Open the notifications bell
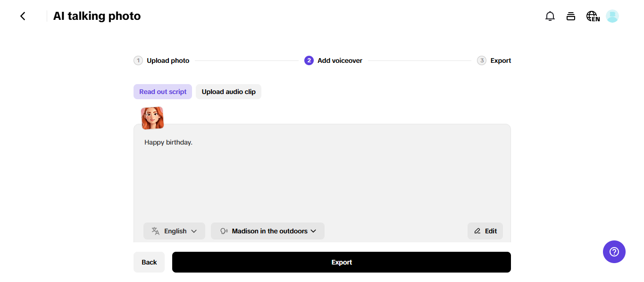The image size is (644, 282). pos(550,17)
